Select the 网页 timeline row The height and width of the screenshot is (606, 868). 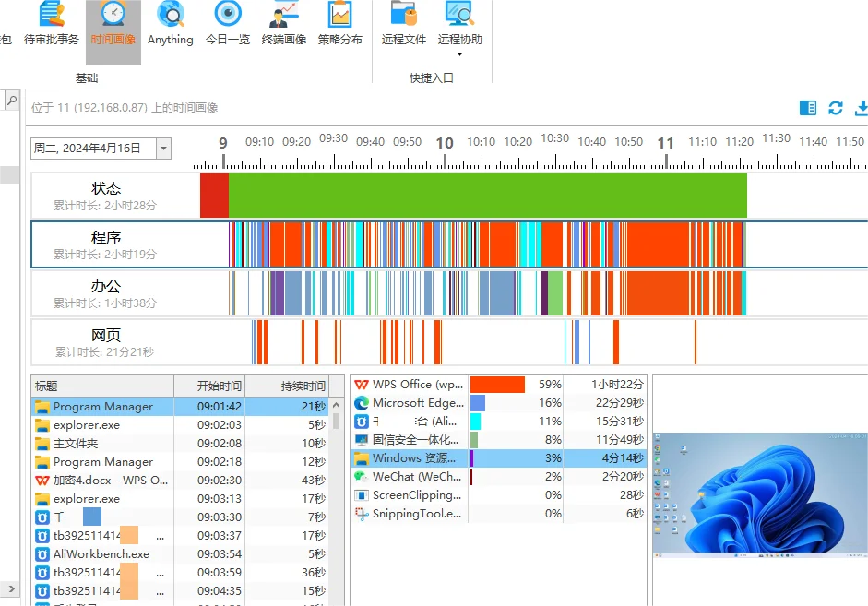[449, 342]
